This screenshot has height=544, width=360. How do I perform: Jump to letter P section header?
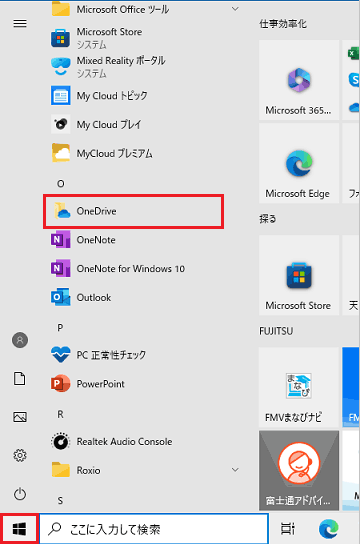60,328
